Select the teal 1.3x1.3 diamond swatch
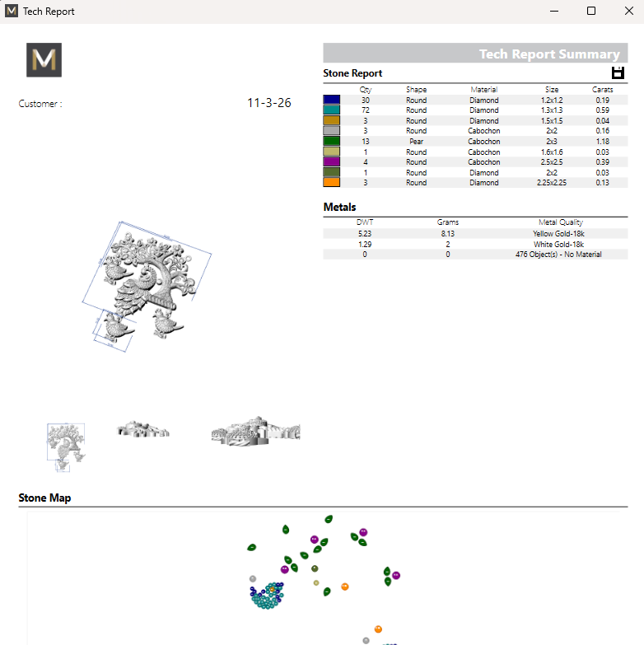This screenshot has width=644, height=645. [x=331, y=110]
